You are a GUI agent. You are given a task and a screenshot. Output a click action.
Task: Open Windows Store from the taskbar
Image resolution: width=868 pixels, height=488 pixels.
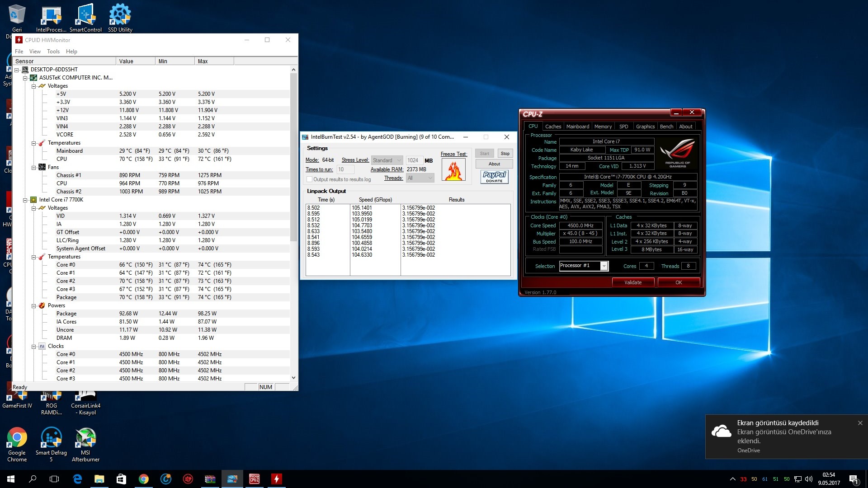pyautogui.click(x=121, y=479)
